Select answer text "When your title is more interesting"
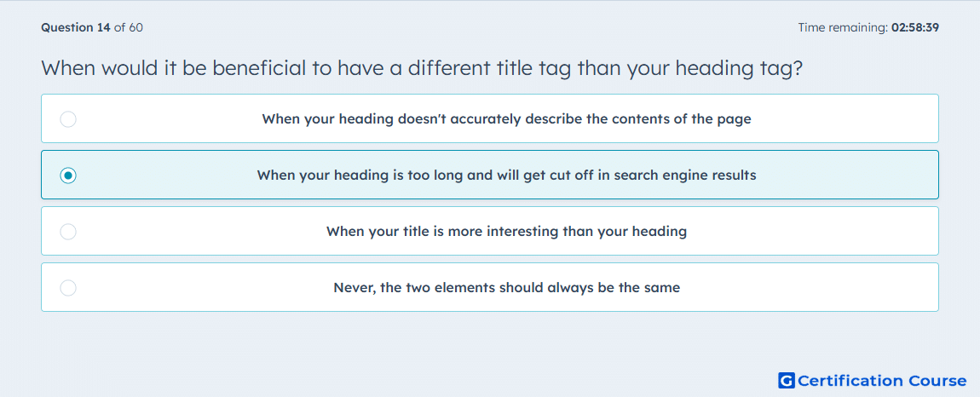Viewport: 980px width, 397px height. (506, 232)
